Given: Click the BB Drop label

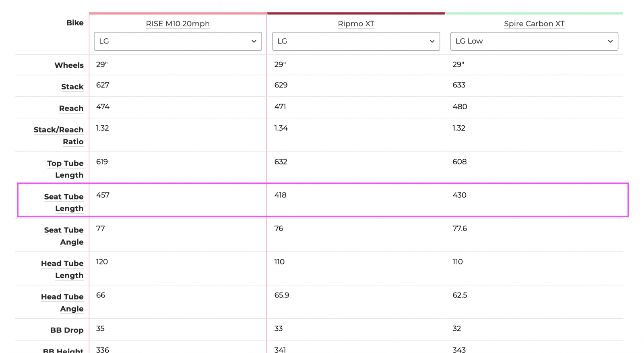Looking at the screenshot, I should tap(67, 330).
